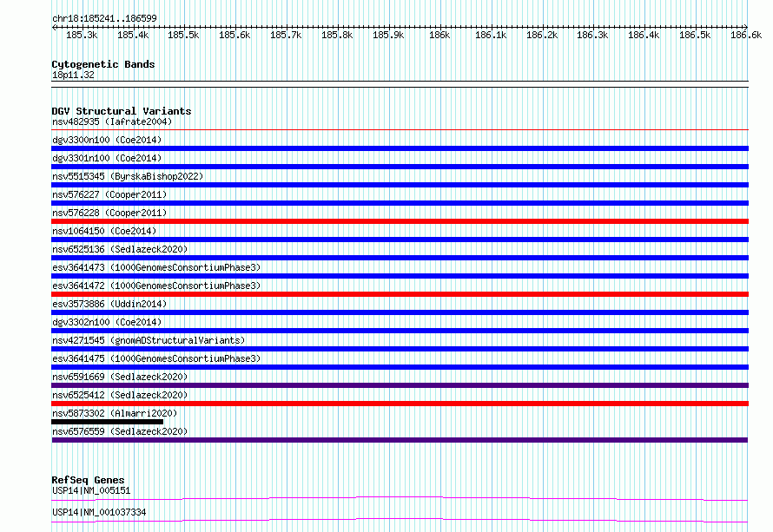Click the short black bar for nsv5873302
This screenshot has width=773, height=532.
pyautogui.click(x=108, y=422)
